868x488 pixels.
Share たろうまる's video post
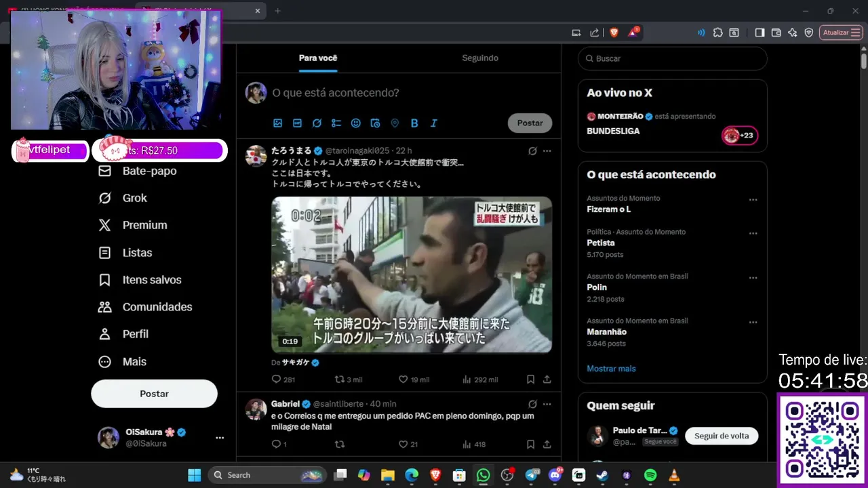547,380
